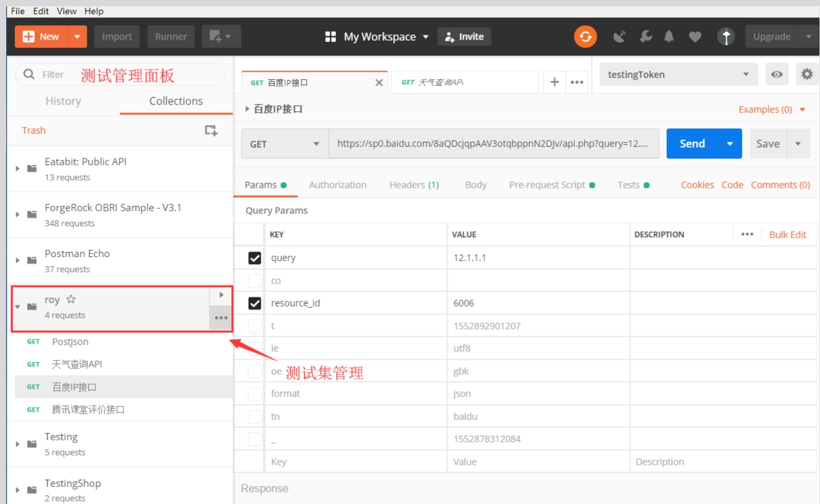Open the testingToken environment dropdown

coord(679,75)
